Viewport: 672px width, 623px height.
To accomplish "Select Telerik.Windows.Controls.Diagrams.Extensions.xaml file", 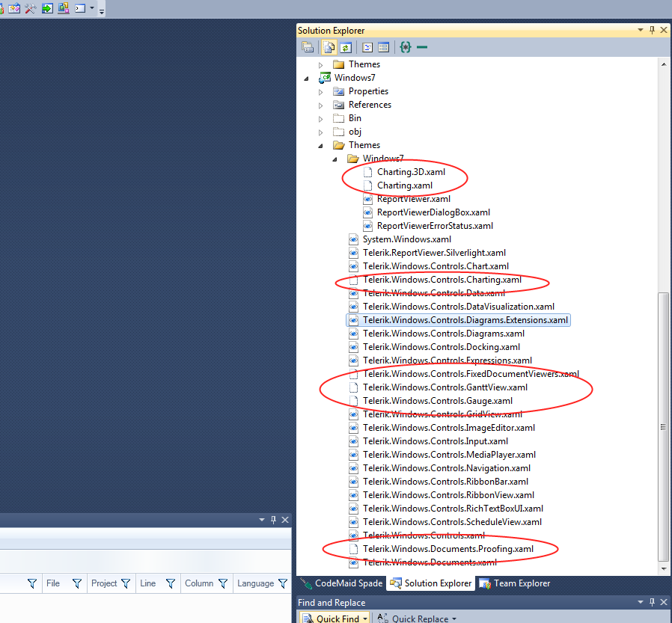I will click(x=465, y=320).
